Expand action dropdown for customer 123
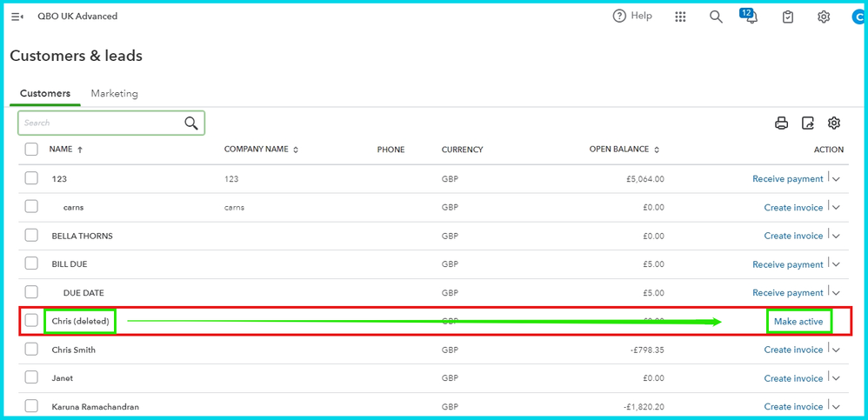The image size is (868, 420). (x=837, y=178)
